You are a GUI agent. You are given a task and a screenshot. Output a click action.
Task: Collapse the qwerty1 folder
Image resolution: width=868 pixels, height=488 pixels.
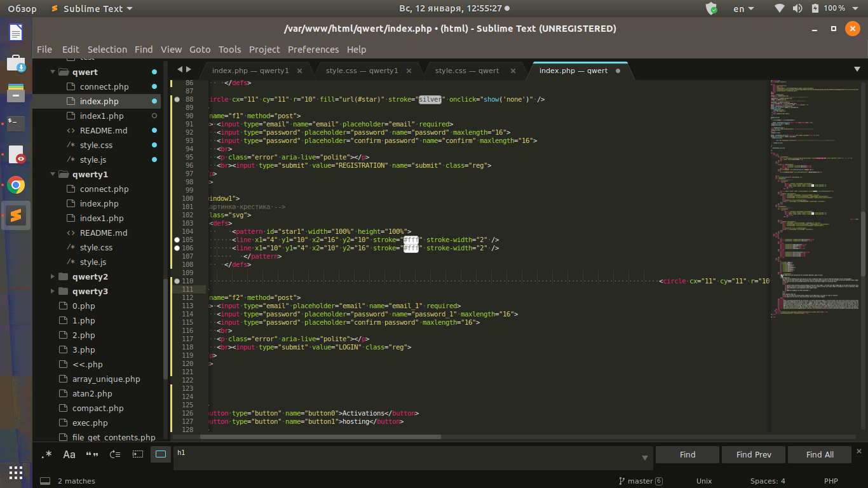click(x=53, y=174)
